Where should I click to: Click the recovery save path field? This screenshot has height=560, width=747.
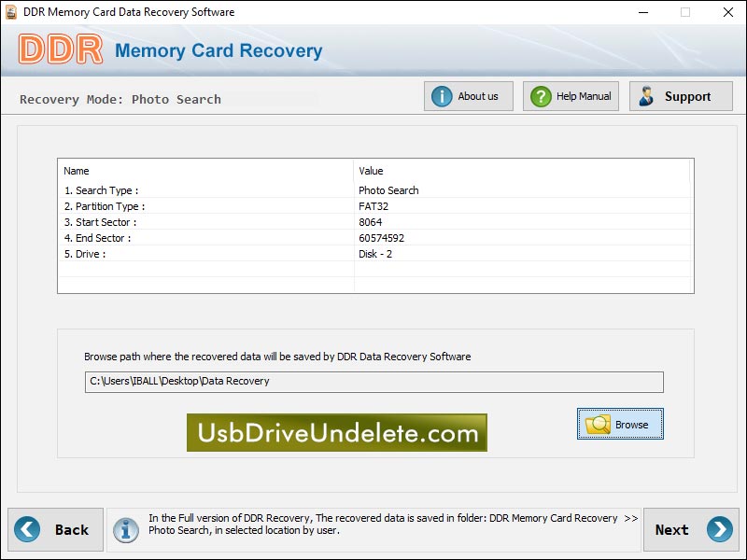click(x=374, y=382)
